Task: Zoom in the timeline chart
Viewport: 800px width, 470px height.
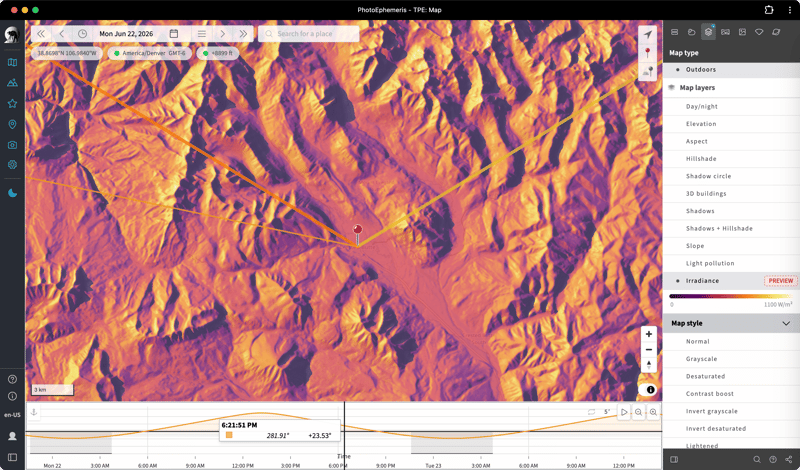Action: pos(653,412)
